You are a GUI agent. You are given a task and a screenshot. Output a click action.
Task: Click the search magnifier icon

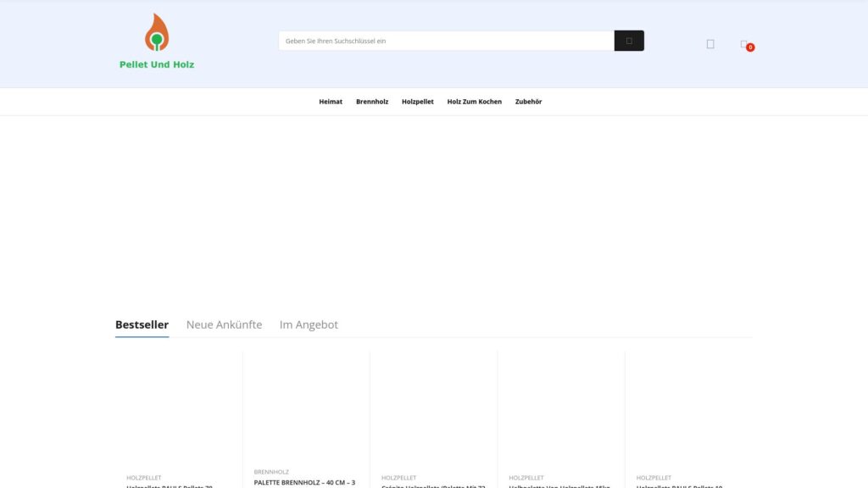[x=629, y=40]
